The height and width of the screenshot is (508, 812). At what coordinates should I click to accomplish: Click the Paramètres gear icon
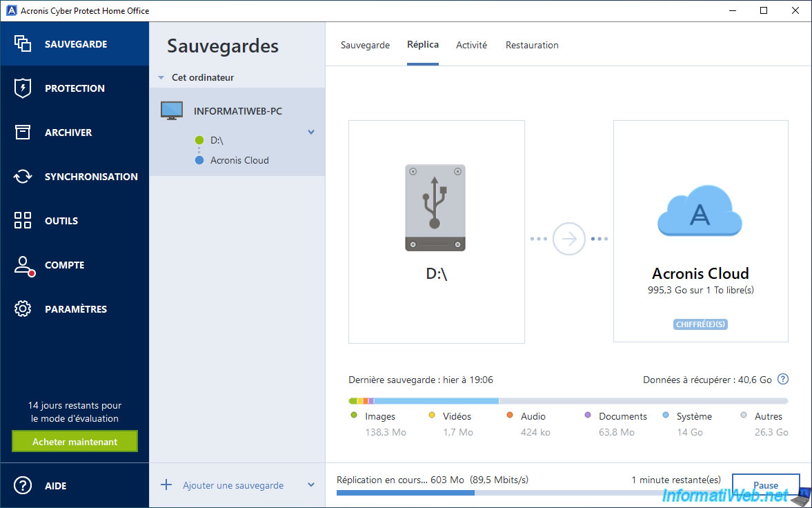point(23,309)
